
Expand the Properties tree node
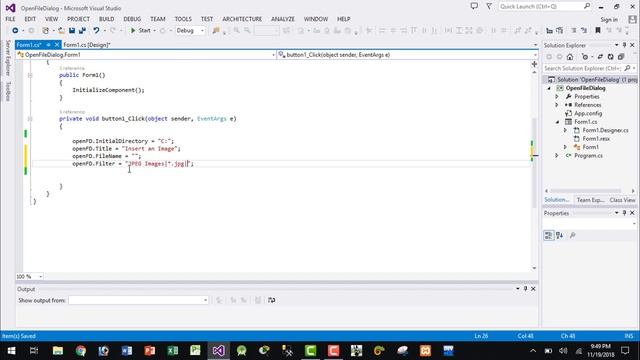(557, 97)
